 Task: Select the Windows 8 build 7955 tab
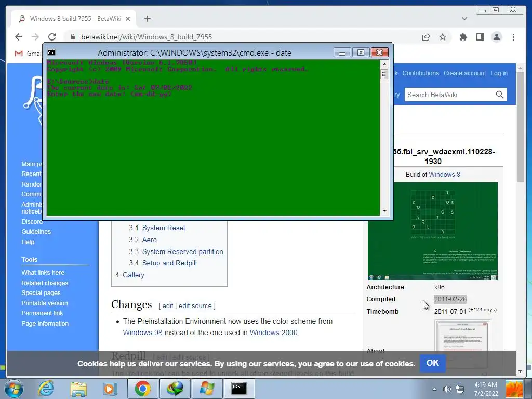[74, 19]
